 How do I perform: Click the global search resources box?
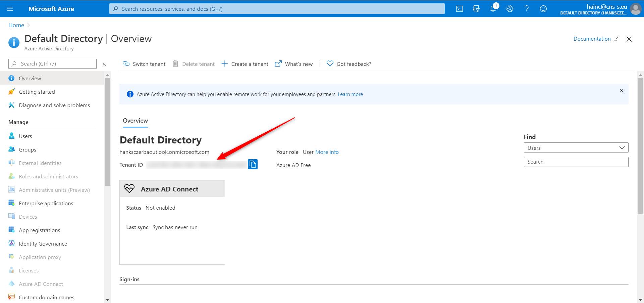(277, 9)
